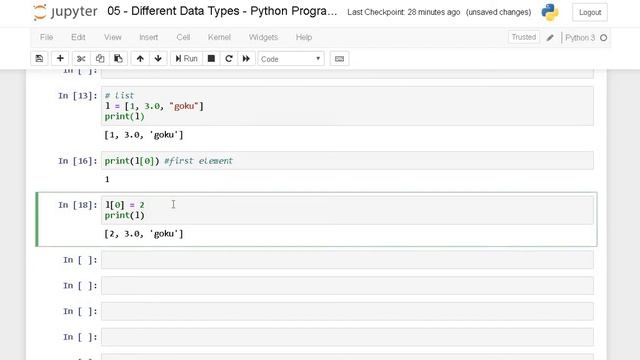Save and checkpoint the notebook
This screenshot has width=640, height=360.
[x=39, y=59]
